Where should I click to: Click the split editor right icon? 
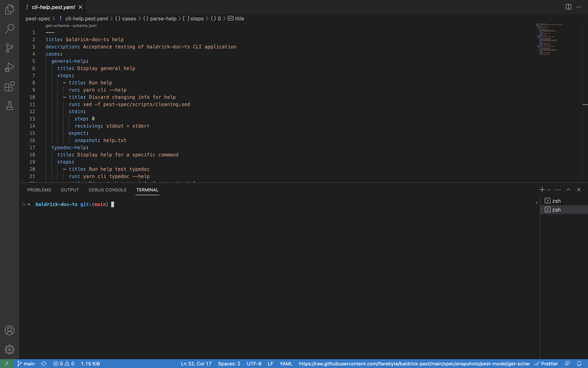[568, 7]
